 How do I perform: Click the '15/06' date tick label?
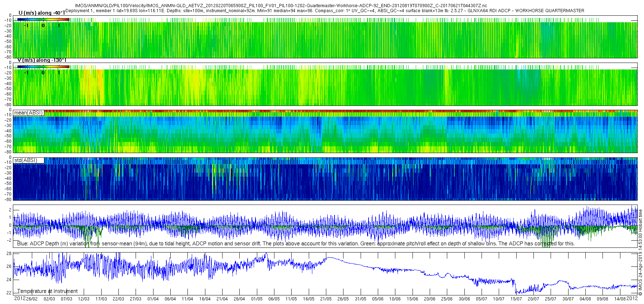413,299
